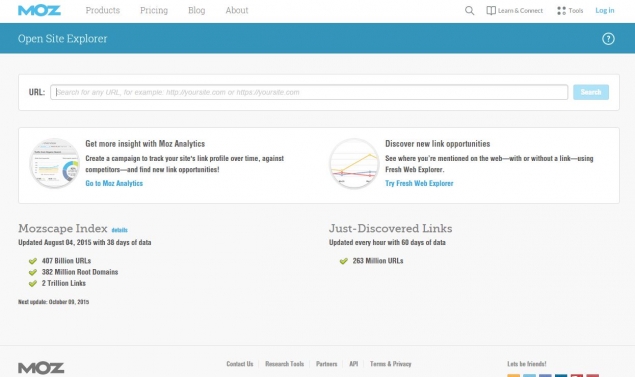This screenshot has width=635, height=377.
Task: Click the checkmark beside 263 Million URLs
Action: coord(343,261)
